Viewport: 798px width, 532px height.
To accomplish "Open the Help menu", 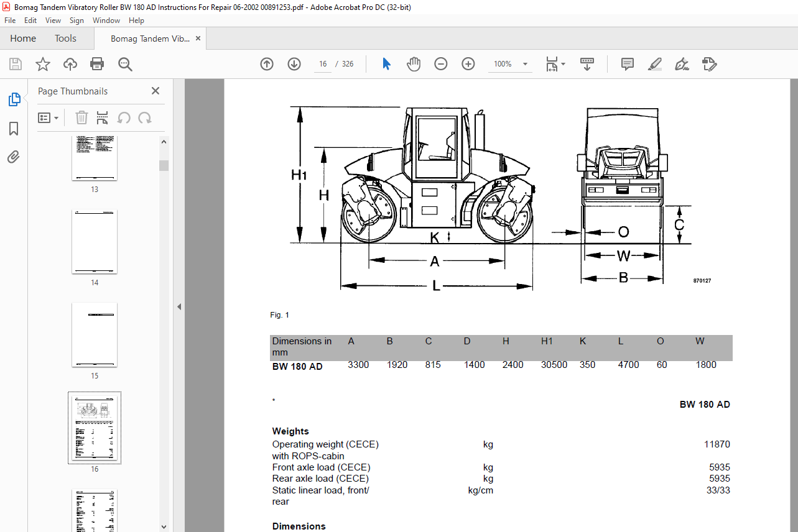I will pyautogui.click(x=136, y=21).
